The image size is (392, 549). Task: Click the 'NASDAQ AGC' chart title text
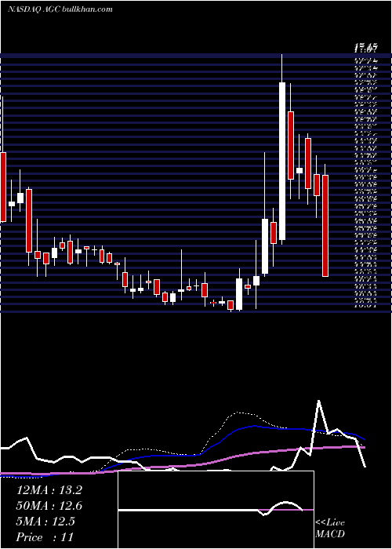(34, 9)
